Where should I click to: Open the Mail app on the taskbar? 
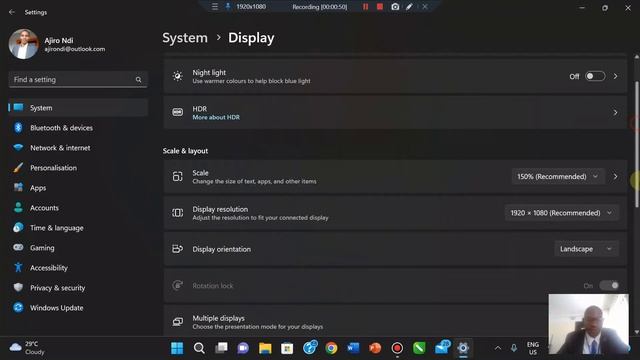point(442,347)
